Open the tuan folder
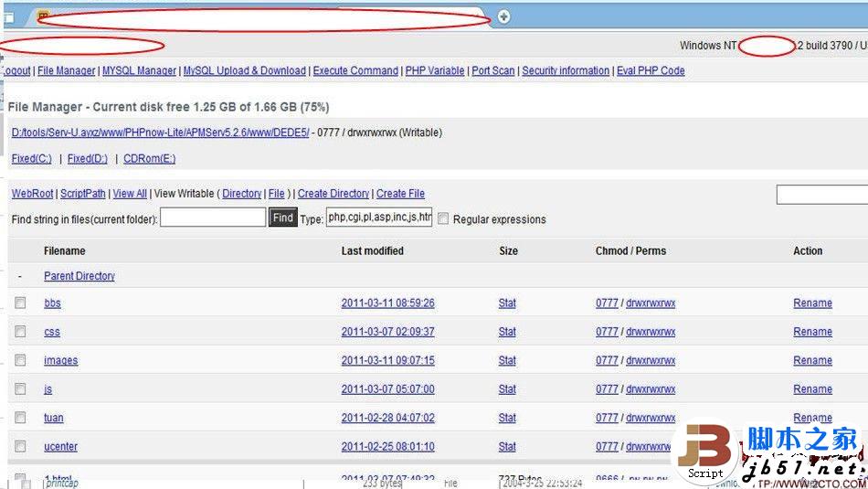The image size is (868, 489). click(54, 418)
